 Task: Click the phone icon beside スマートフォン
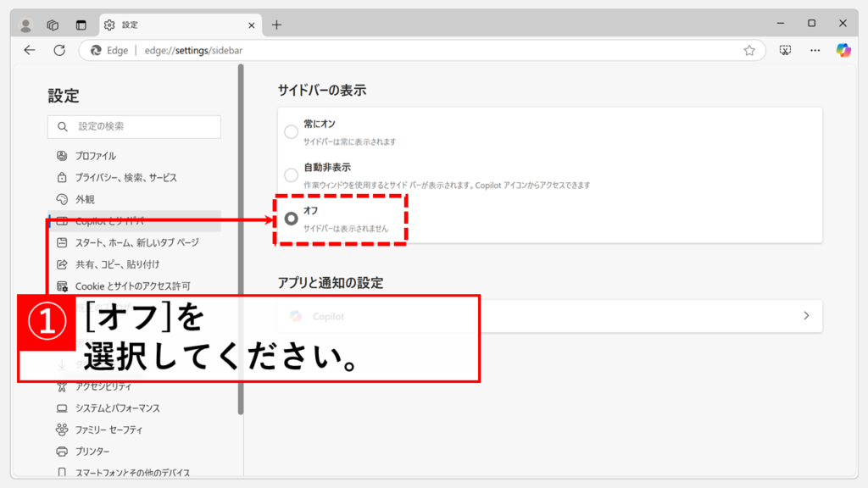[62, 473]
